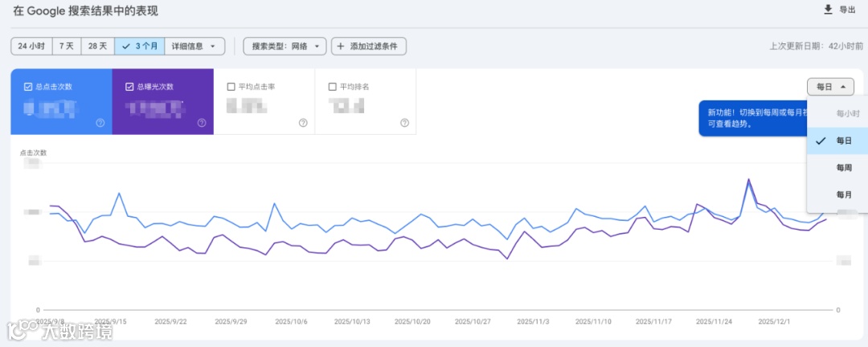Click help icon on 总点击次数 card
The width and height of the screenshot is (868, 347).
pos(100,123)
